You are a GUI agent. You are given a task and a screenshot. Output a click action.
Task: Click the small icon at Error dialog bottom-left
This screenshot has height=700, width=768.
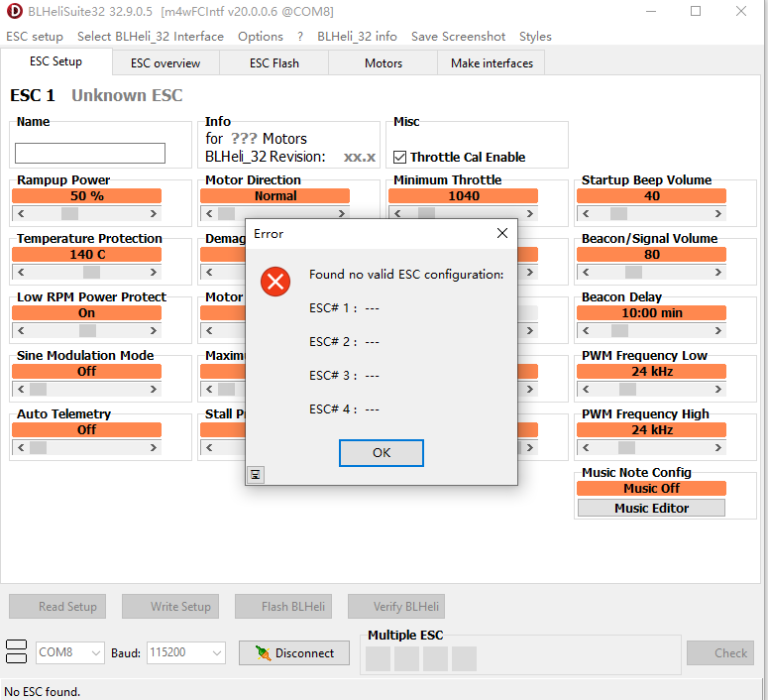[x=256, y=475]
